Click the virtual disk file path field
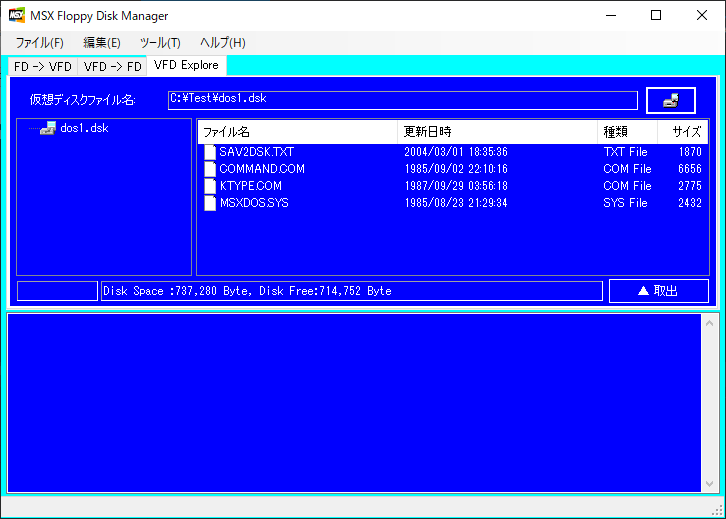 [x=402, y=99]
